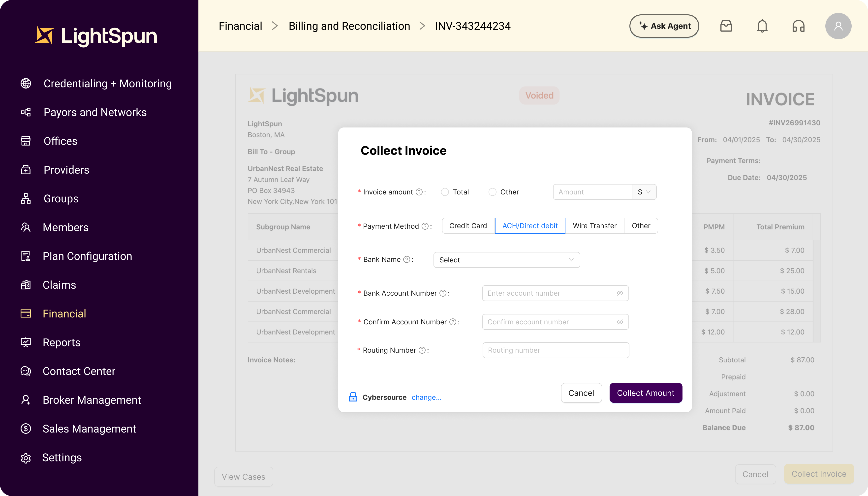
Task: Click the Ask Agent button
Action: coord(664,26)
